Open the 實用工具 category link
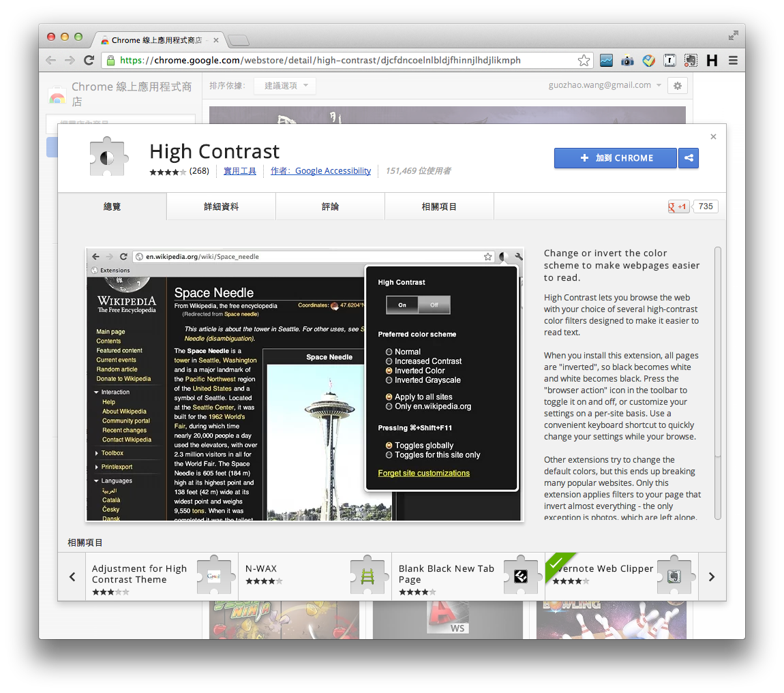This screenshot has width=784, height=693. coord(239,171)
